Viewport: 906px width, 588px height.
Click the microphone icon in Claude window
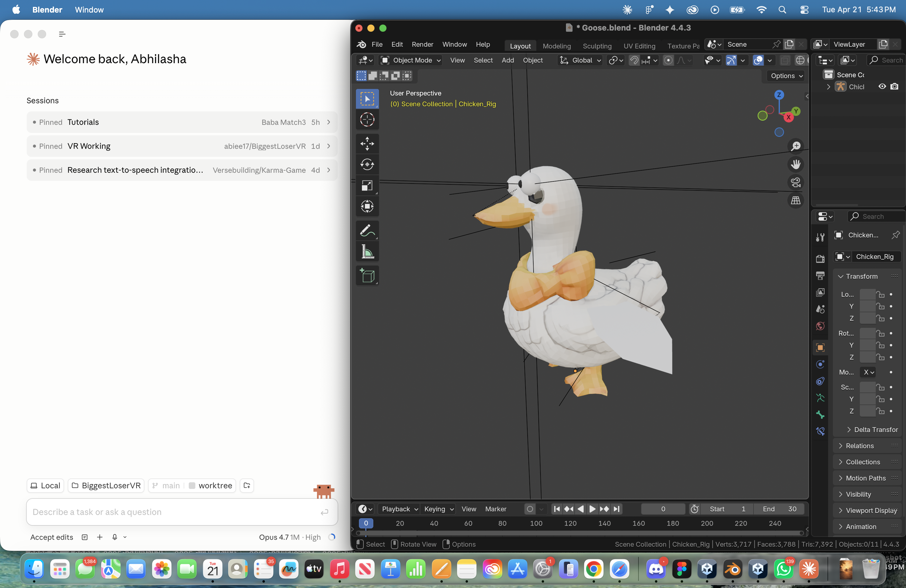click(114, 537)
